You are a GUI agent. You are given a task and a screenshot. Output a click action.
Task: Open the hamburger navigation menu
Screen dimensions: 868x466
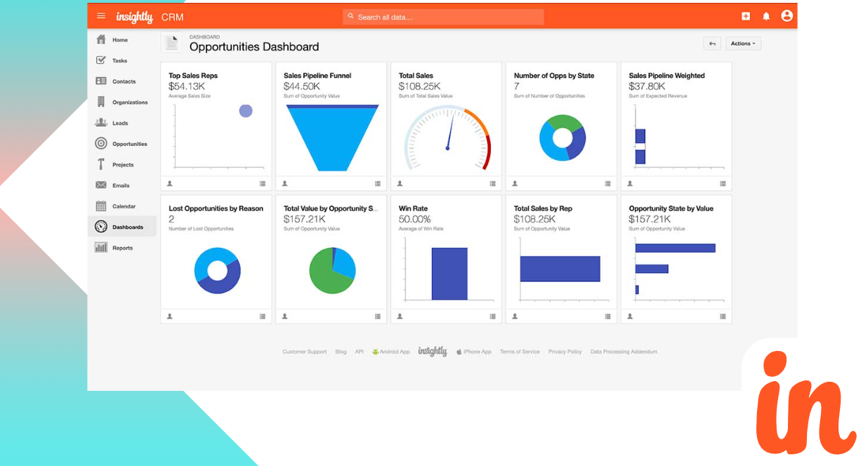click(x=101, y=16)
